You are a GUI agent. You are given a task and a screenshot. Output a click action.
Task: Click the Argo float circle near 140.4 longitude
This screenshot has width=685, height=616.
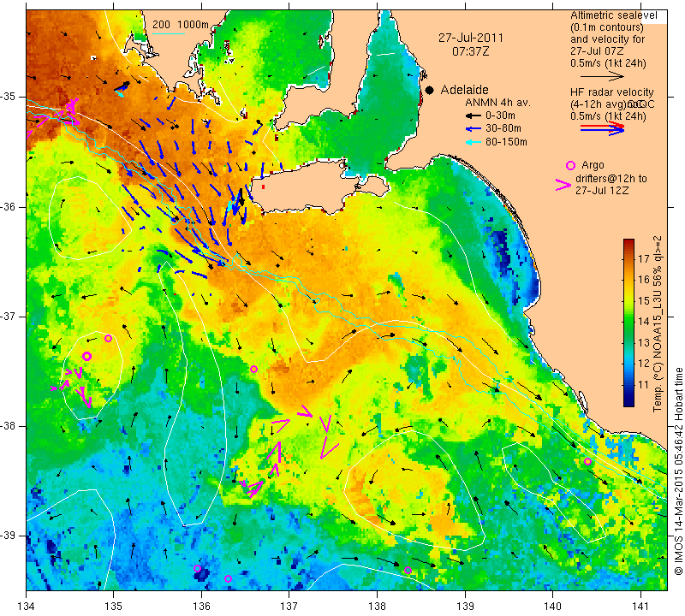pos(587,462)
